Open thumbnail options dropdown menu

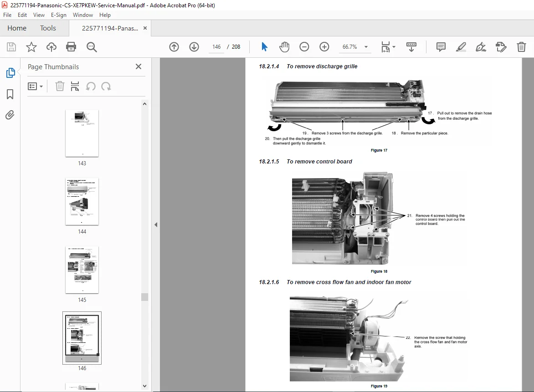coord(35,87)
